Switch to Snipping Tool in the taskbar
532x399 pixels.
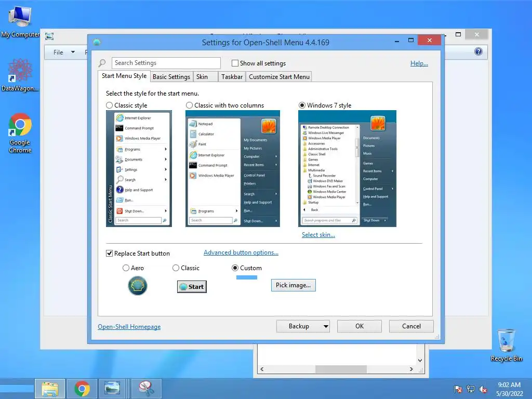tap(146, 389)
